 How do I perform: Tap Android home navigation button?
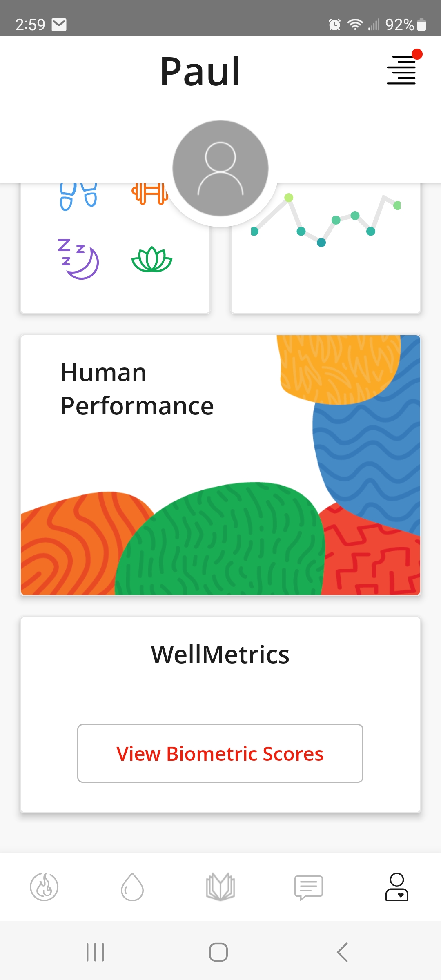click(x=218, y=952)
